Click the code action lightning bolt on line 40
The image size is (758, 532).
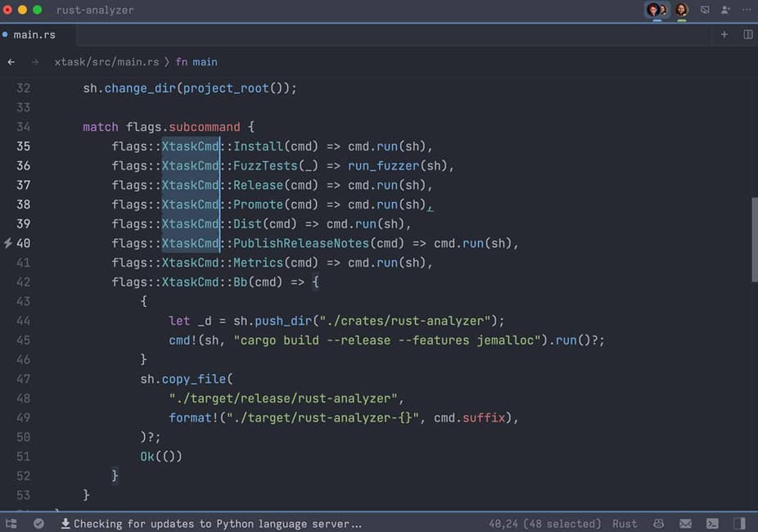point(8,243)
